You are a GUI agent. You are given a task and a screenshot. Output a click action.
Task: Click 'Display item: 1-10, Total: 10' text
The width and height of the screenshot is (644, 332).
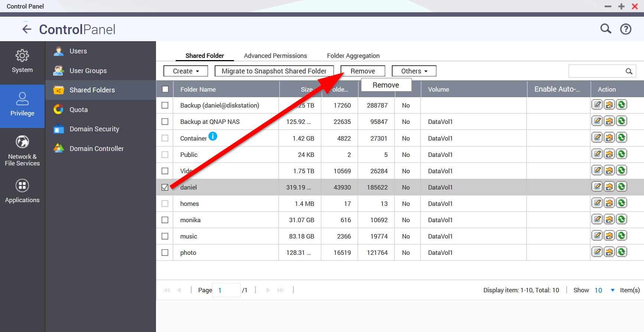click(521, 290)
